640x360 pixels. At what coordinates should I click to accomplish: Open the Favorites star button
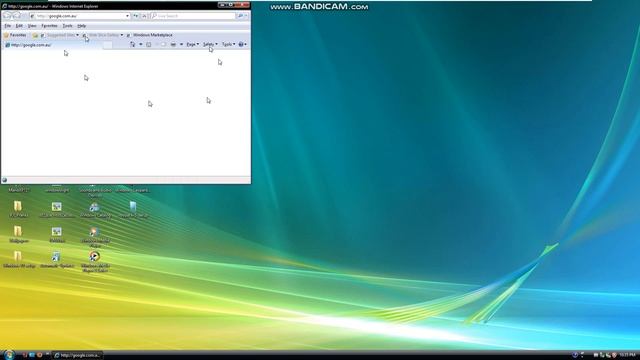pos(15,35)
